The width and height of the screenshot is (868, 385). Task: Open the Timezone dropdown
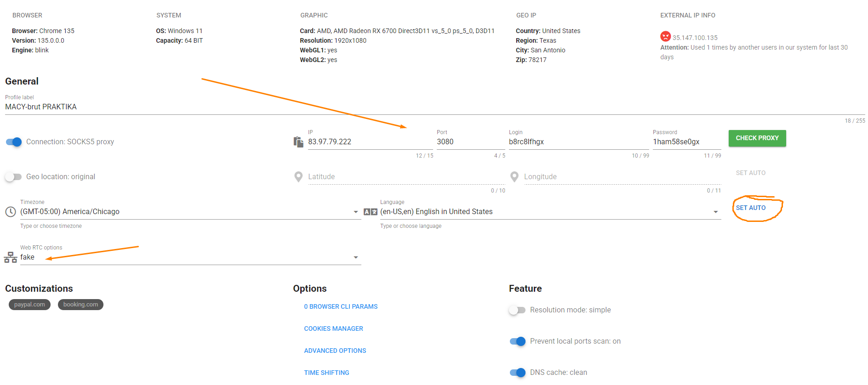pyautogui.click(x=355, y=212)
